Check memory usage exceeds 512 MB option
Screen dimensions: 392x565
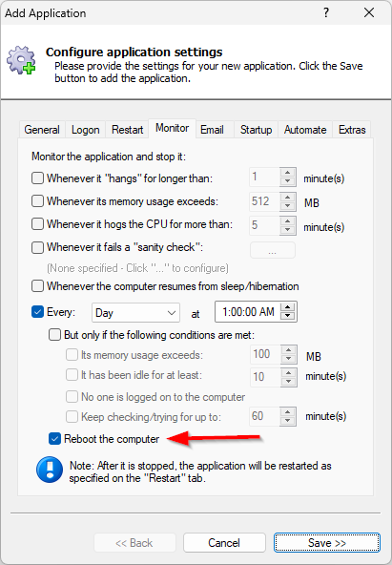[x=37, y=201]
